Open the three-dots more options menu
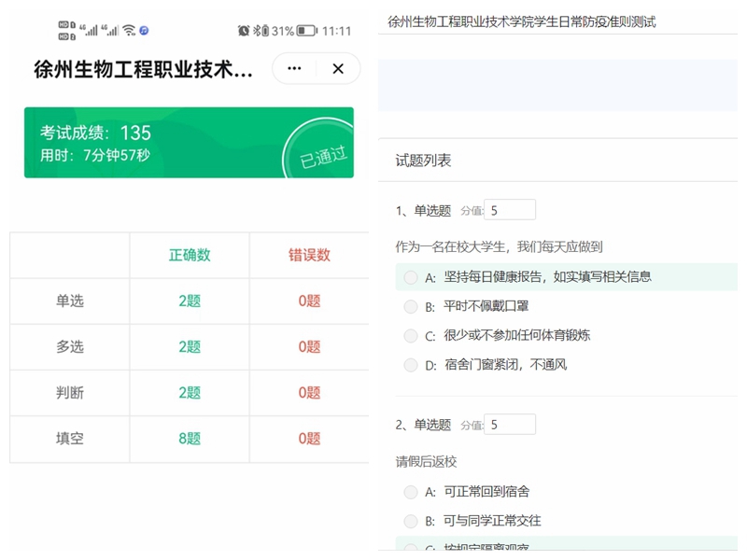The height and width of the screenshot is (560, 747). point(294,68)
